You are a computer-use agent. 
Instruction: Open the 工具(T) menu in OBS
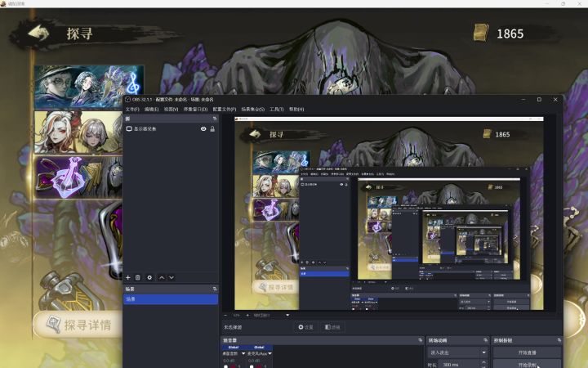coord(276,110)
